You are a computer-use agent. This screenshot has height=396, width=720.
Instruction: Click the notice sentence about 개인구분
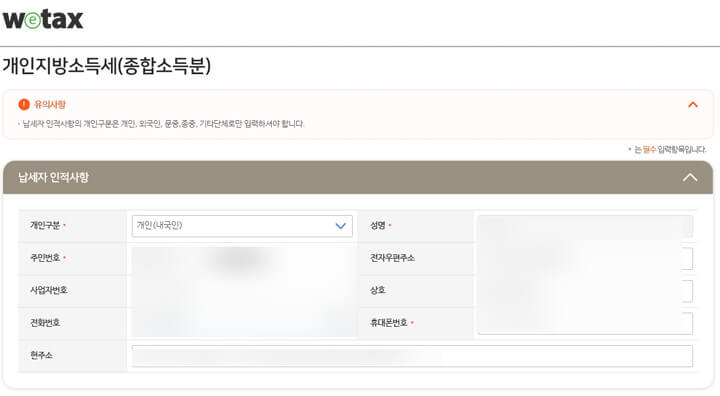(163, 124)
